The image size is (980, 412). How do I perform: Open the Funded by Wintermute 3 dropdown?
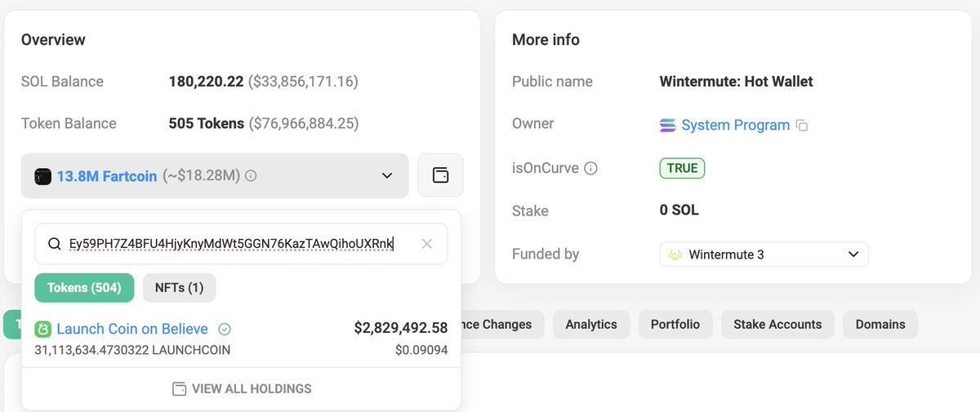764,255
